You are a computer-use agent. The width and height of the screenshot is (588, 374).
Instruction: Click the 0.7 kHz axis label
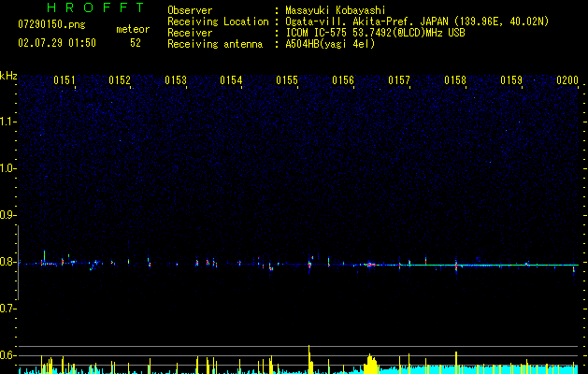[7, 309]
